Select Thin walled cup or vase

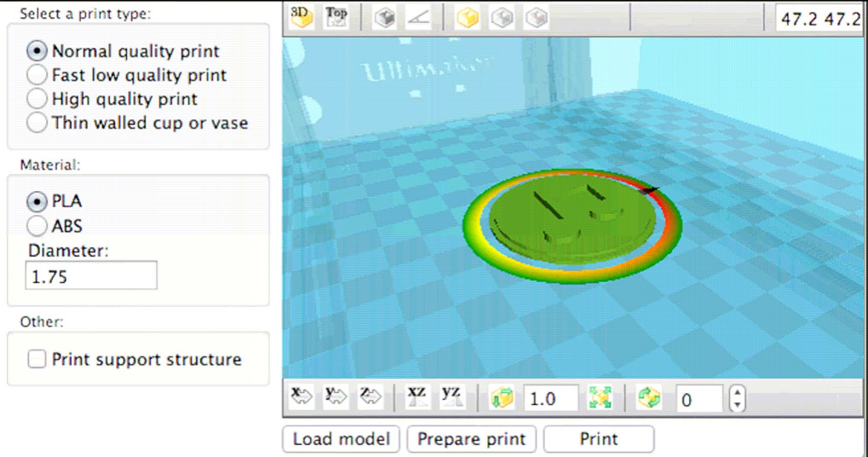(x=37, y=123)
